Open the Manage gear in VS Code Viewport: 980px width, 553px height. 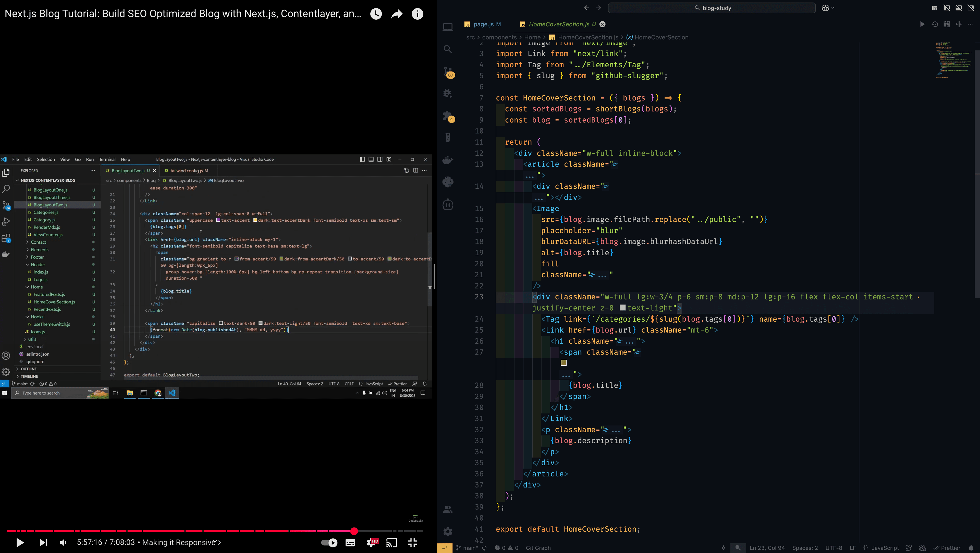point(448,531)
